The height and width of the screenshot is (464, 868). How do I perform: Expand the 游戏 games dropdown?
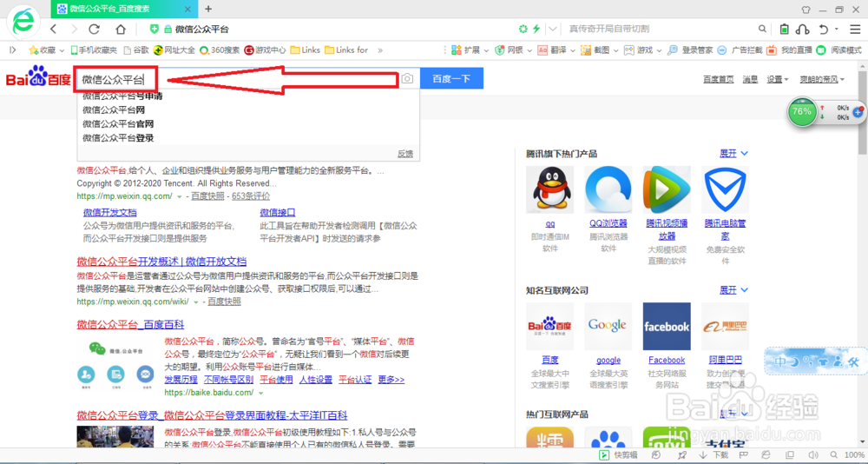[659, 50]
